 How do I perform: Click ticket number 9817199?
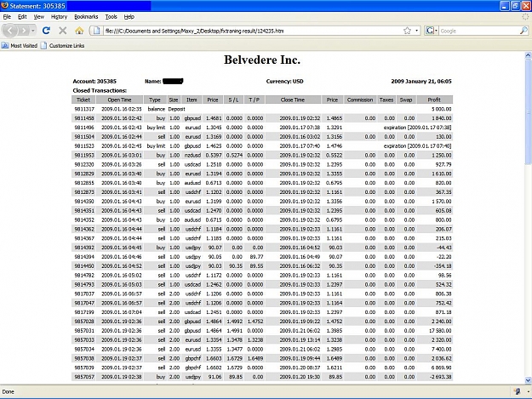click(84, 312)
